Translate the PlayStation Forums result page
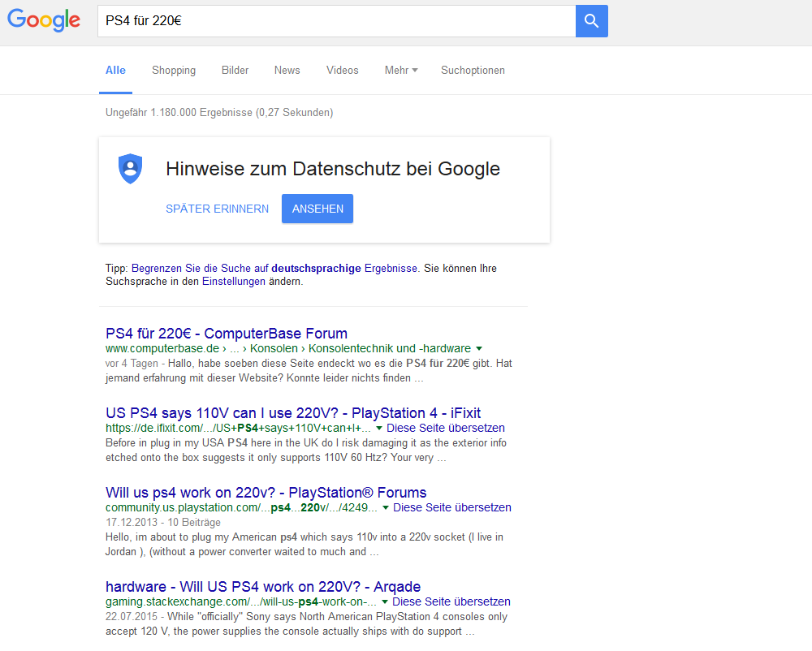This screenshot has height=651, width=812. click(x=452, y=507)
